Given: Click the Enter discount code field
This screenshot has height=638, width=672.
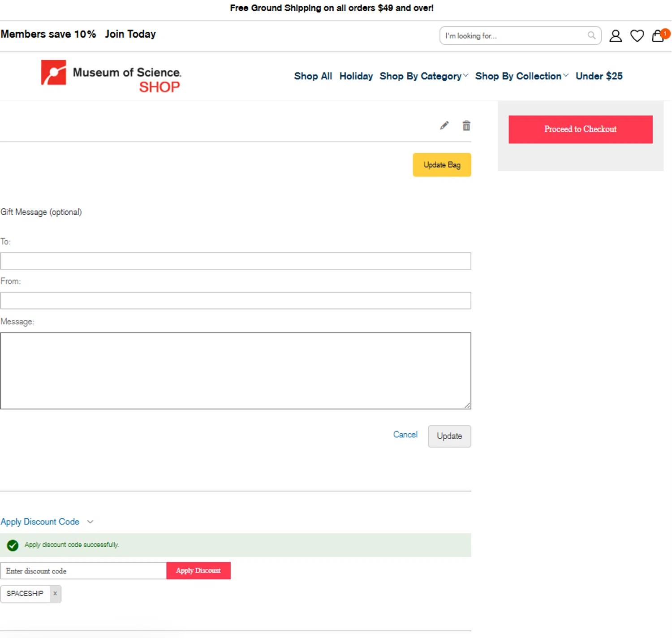Looking at the screenshot, I should tap(83, 571).
